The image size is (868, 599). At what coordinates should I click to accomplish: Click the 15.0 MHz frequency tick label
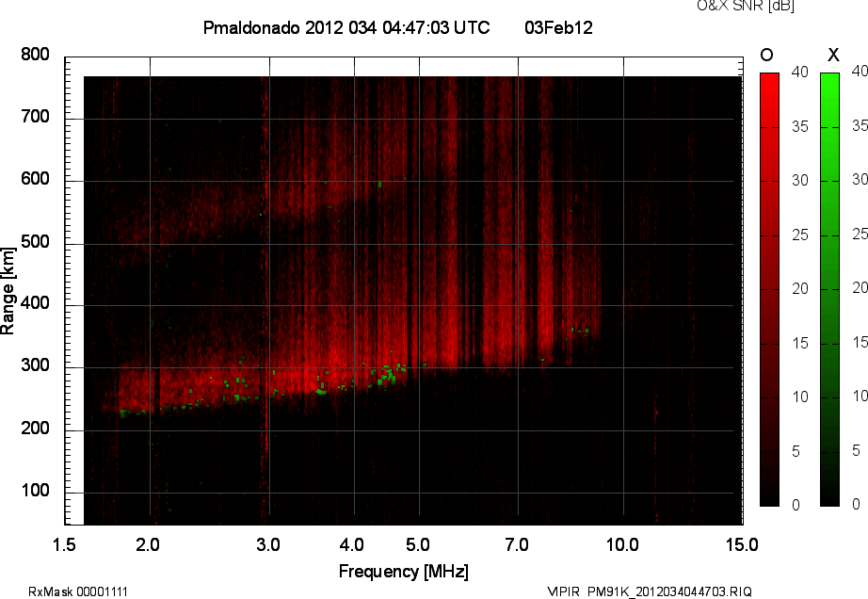742,545
